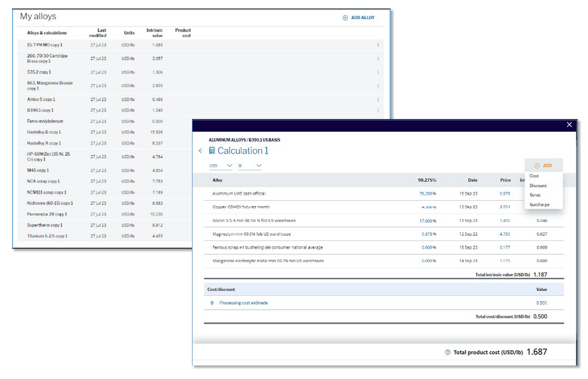Select Discount from the Add menu
This screenshot has width=588, height=379.
coord(538,186)
